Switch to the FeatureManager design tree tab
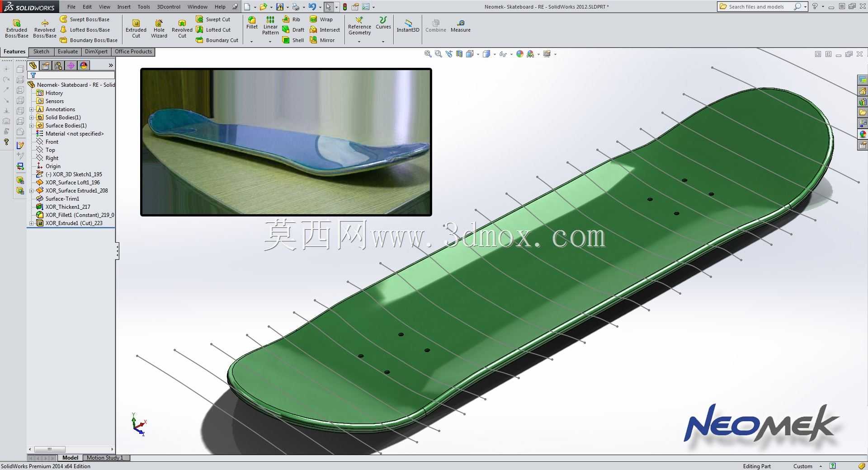868x470 pixels. pos(33,66)
